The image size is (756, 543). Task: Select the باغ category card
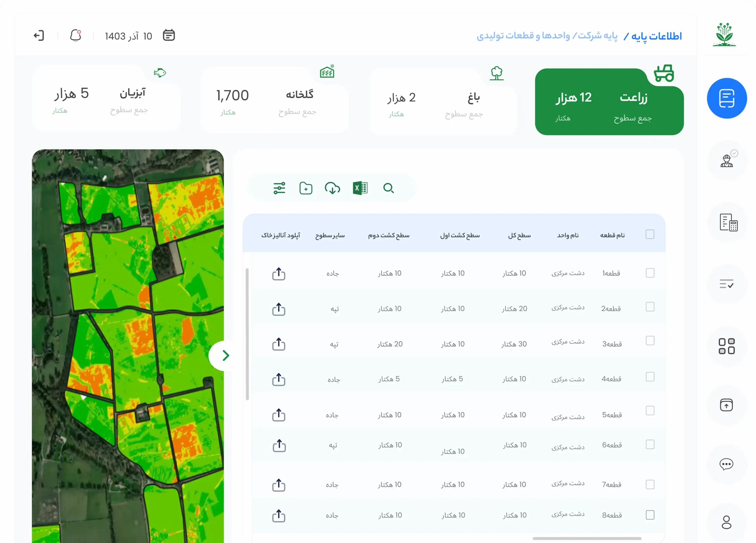pos(443,102)
